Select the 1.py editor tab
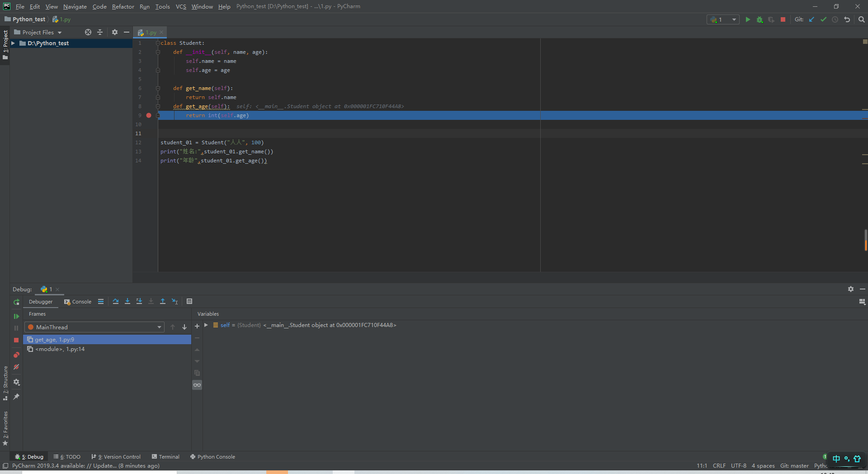Screen dimensions: 868x474 coord(151,33)
